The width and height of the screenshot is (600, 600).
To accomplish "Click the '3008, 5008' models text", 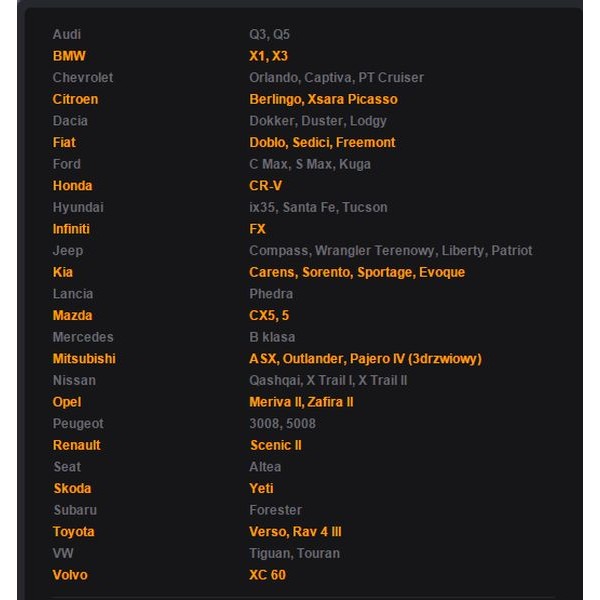I will pos(282,424).
